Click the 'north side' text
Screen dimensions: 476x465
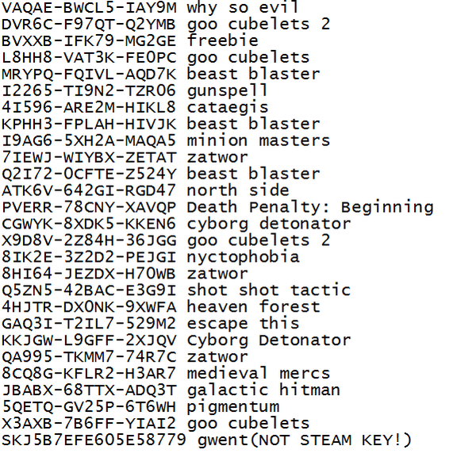point(238,190)
